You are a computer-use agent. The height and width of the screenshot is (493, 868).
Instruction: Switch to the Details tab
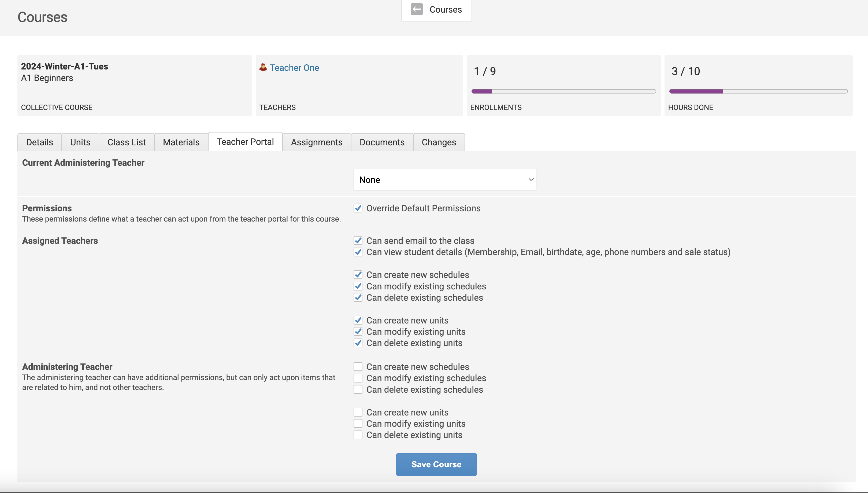(40, 142)
